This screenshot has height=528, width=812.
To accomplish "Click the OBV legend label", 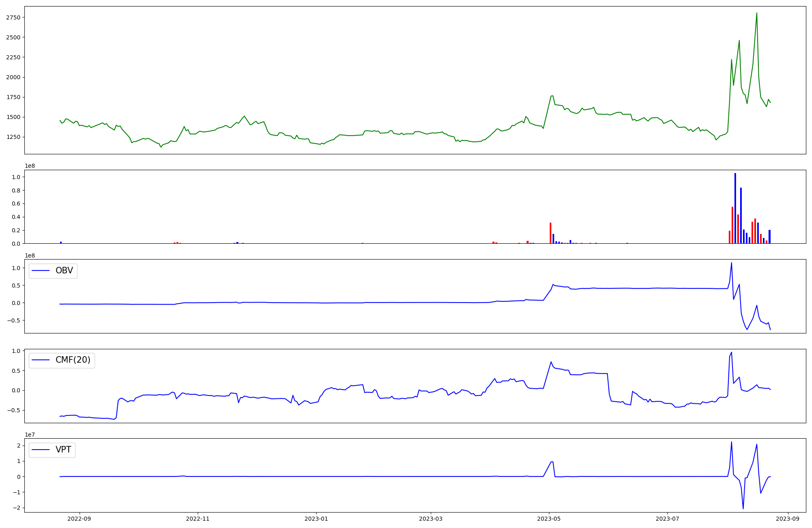I will [x=64, y=270].
